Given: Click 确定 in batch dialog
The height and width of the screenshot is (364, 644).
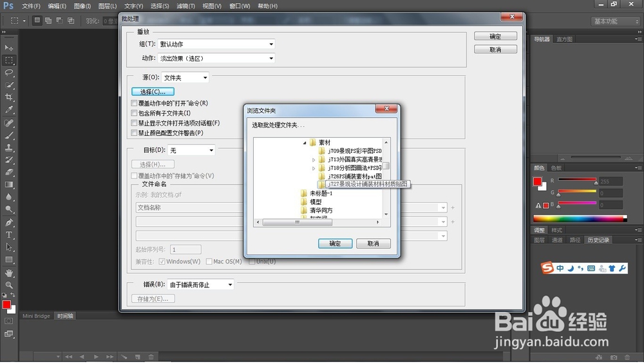Looking at the screenshot, I should 495,36.
